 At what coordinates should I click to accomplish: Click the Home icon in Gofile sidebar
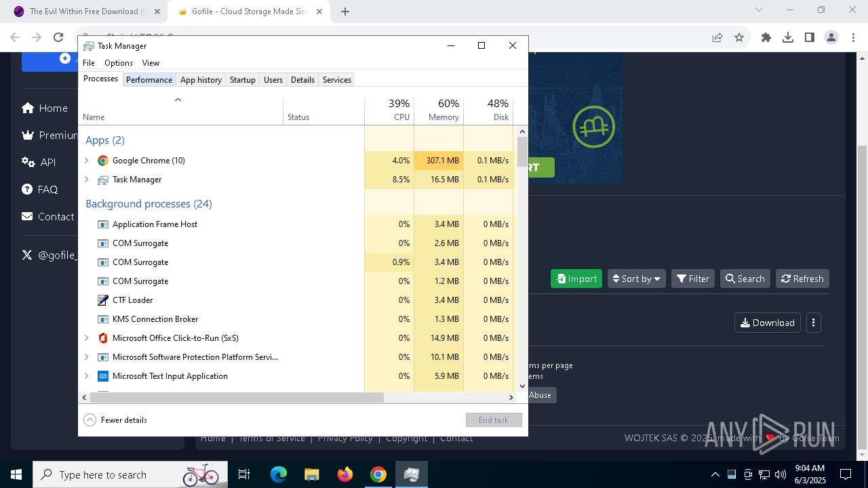click(x=28, y=108)
